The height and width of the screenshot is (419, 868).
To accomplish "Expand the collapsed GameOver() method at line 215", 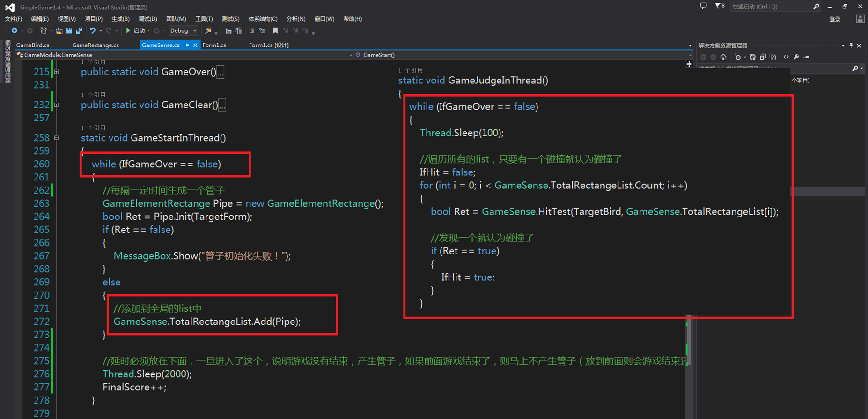I will tap(56, 72).
